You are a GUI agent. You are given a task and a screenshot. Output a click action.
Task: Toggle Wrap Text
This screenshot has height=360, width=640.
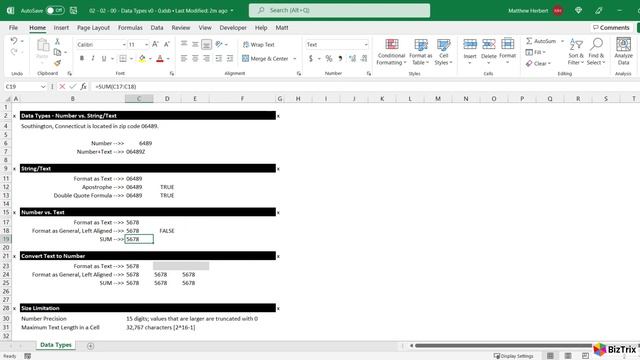coord(258,44)
